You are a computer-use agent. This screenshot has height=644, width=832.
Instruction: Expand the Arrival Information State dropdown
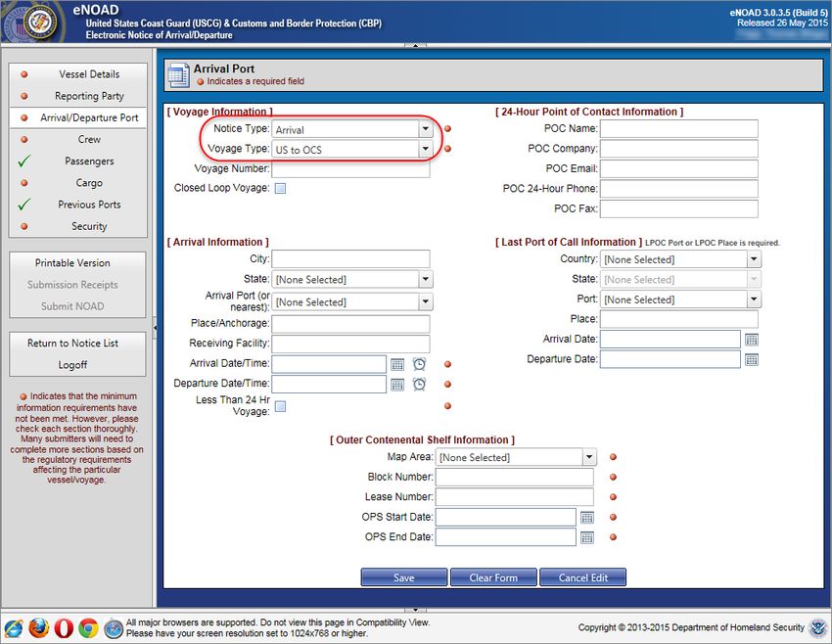(426, 279)
